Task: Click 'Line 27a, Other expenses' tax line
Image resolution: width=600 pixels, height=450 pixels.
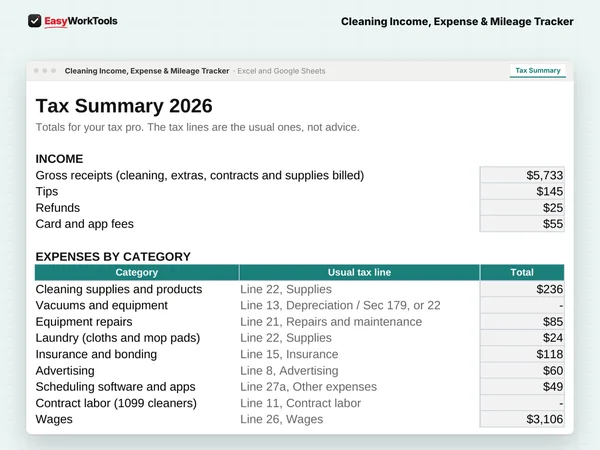Action: click(308, 387)
